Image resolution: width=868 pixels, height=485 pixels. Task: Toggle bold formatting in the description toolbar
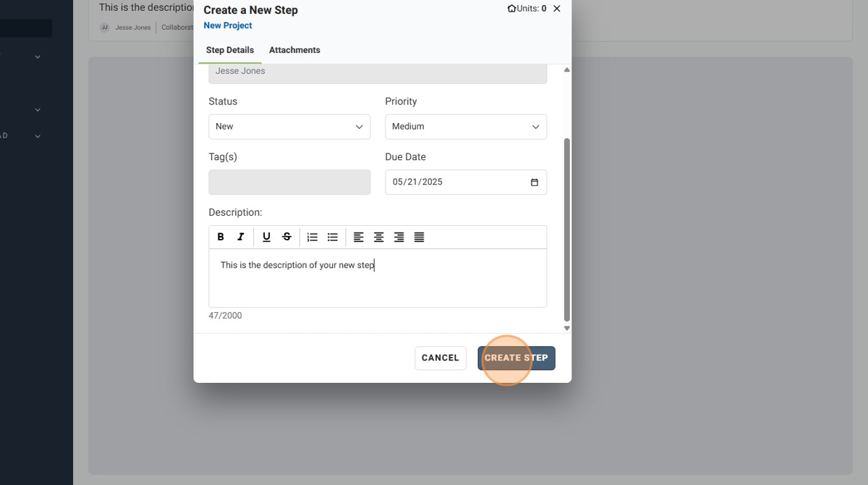tap(221, 237)
